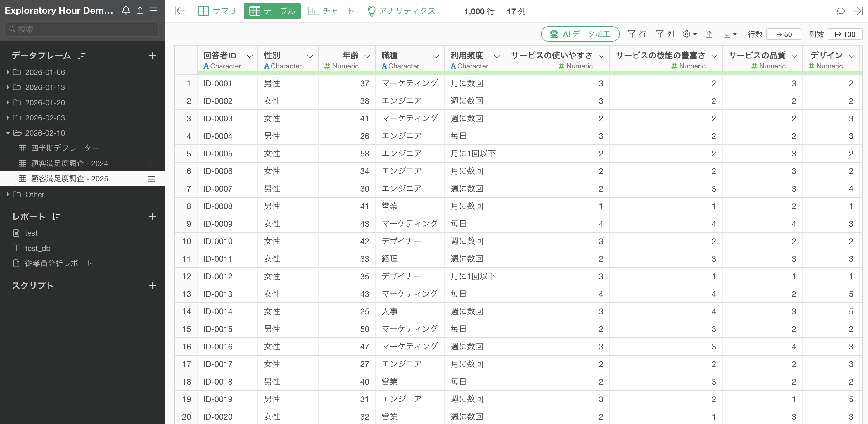
Task: Click the 行 filter button
Action: 637,34
